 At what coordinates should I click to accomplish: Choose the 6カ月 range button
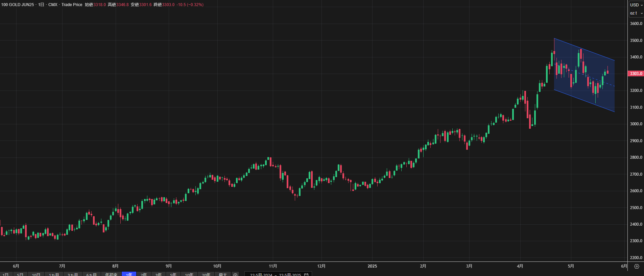point(91,274)
